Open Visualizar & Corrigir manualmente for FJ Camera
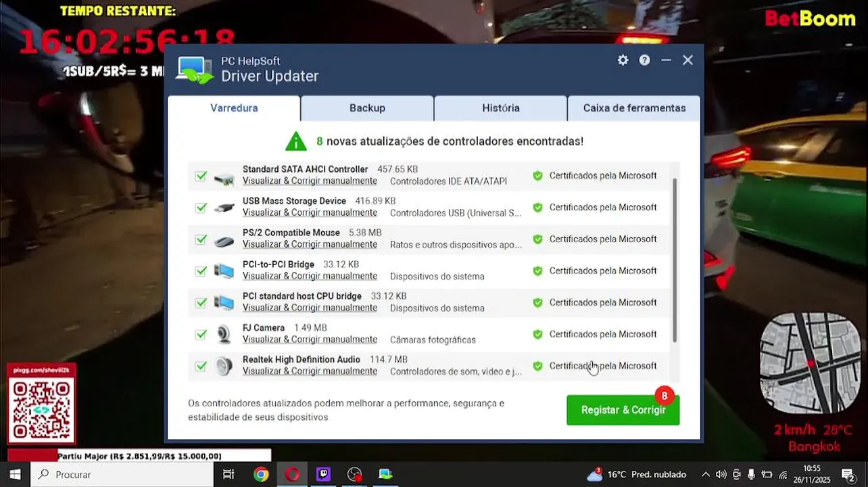The width and height of the screenshot is (868, 487). (x=310, y=340)
